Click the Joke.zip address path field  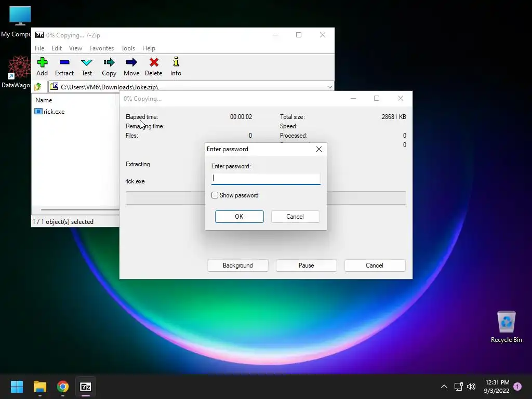pyautogui.click(x=191, y=87)
